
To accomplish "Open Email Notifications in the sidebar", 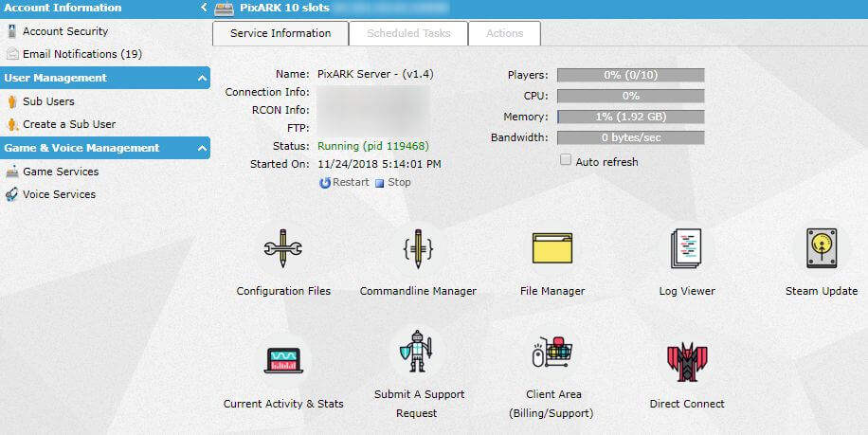I will tap(81, 54).
